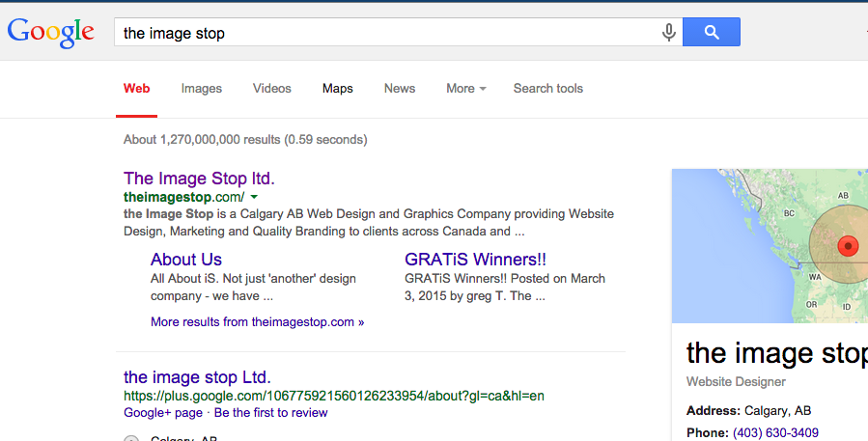Viewport: 868px width, 441px height.
Task: Open the knowledge panel map thumbnail
Action: pos(770,246)
